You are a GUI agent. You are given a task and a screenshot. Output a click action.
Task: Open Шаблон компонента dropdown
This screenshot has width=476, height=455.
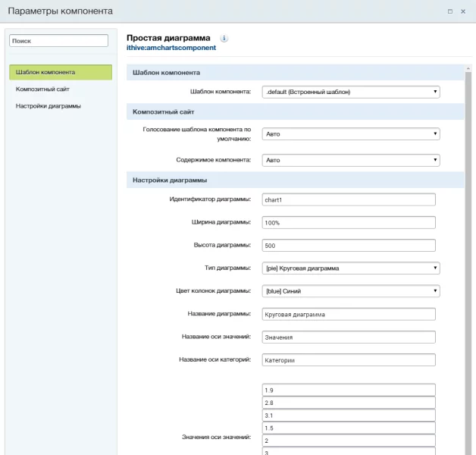tap(350, 92)
